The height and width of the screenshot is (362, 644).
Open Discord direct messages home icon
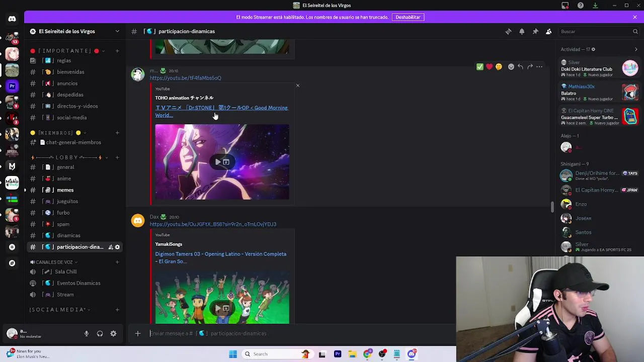pyautogui.click(x=12, y=19)
